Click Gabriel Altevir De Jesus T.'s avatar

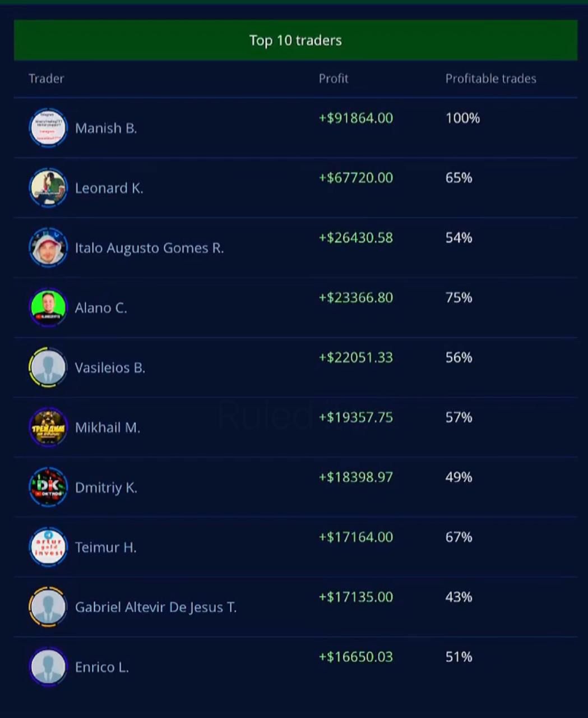tap(48, 607)
